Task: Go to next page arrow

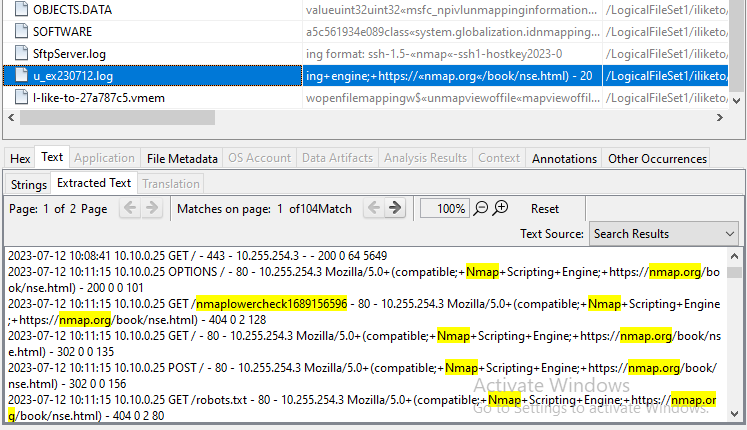Action: click(x=152, y=208)
